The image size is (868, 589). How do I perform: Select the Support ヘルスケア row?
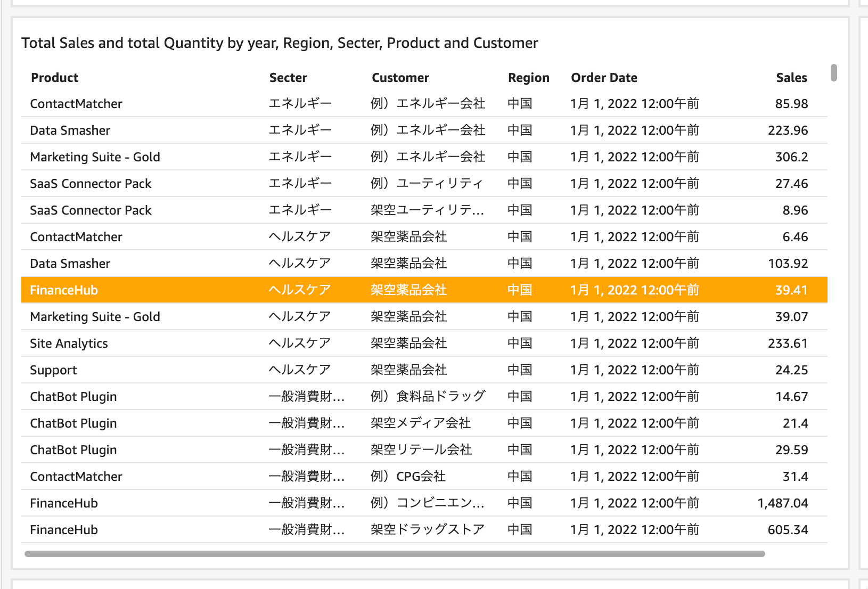coord(373,370)
